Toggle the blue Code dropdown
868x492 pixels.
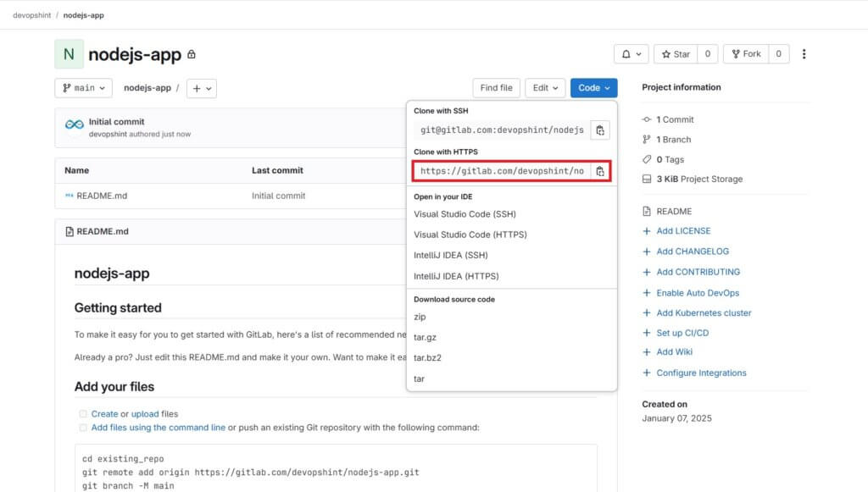pos(593,88)
